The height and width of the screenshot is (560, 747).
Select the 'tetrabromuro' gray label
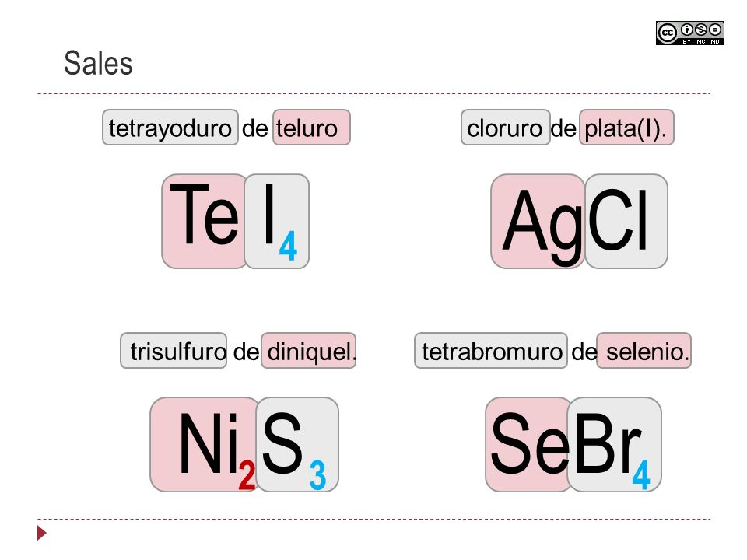pyautogui.click(x=491, y=351)
